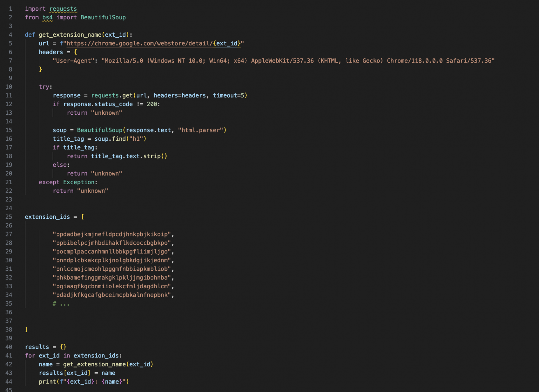Click line number 25 in the gutter
Screen dimensions: 539x392
coord(9,217)
